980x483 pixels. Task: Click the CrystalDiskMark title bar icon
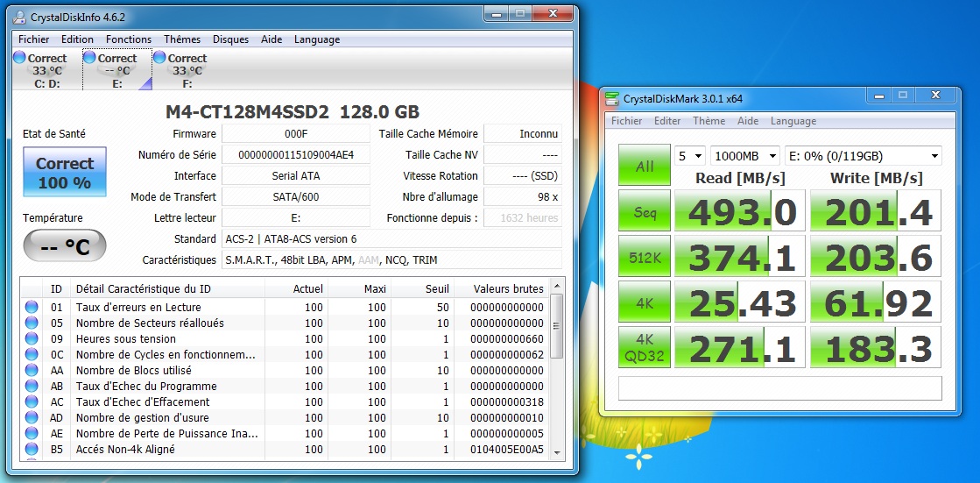[611, 99]
